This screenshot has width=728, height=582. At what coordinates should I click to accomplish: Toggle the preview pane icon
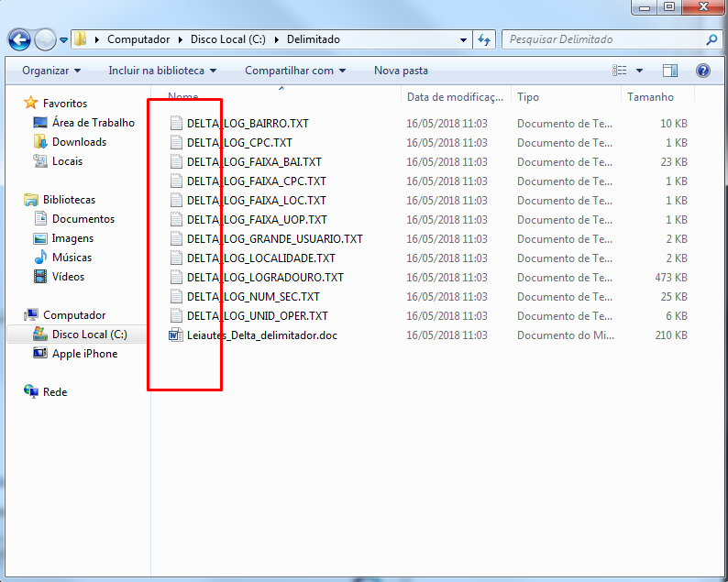click(669, 71)
